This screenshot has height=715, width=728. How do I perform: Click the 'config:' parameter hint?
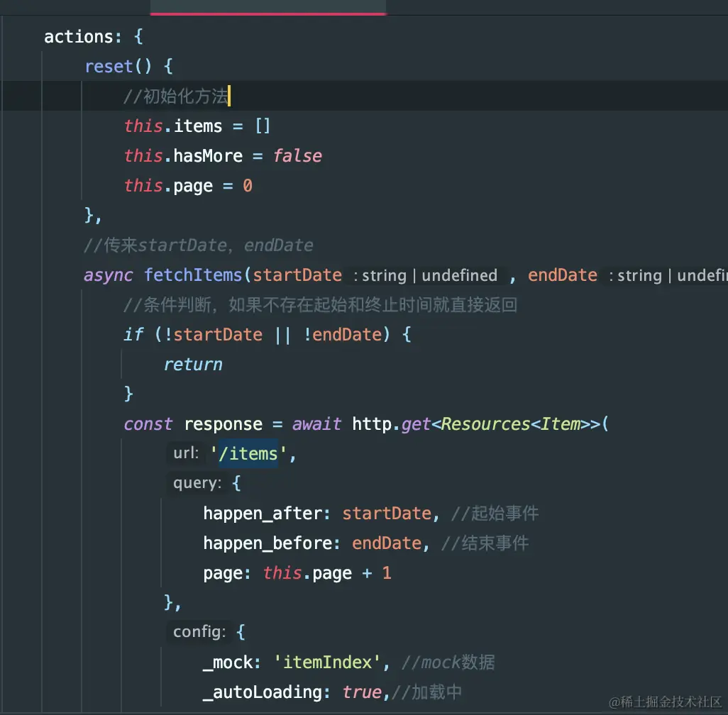[x=199, y=632]
